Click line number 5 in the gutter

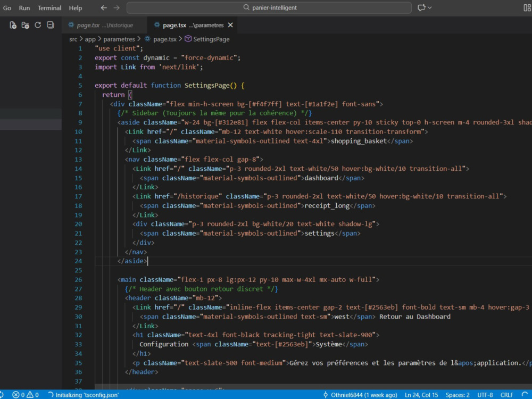[80, 86]
